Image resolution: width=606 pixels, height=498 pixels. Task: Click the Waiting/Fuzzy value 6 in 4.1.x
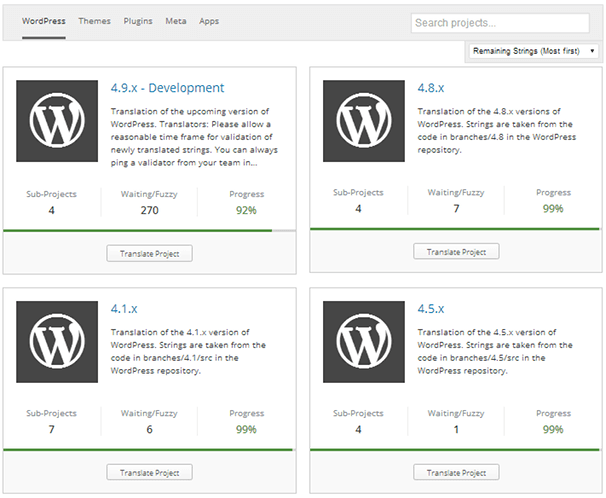point(150,429)
